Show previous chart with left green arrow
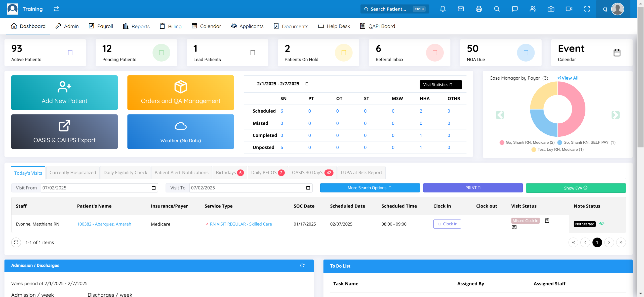The image size is (644, 297). tap(500, 115)
